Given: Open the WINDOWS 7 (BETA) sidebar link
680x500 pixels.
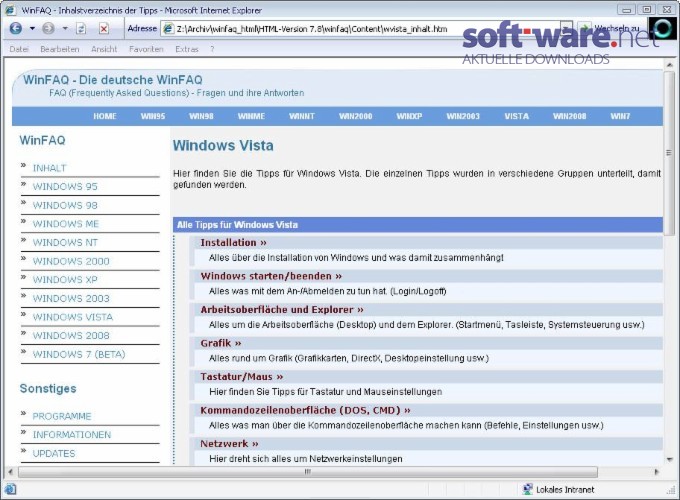Looking at the screenshot, I should pos(79,354).
